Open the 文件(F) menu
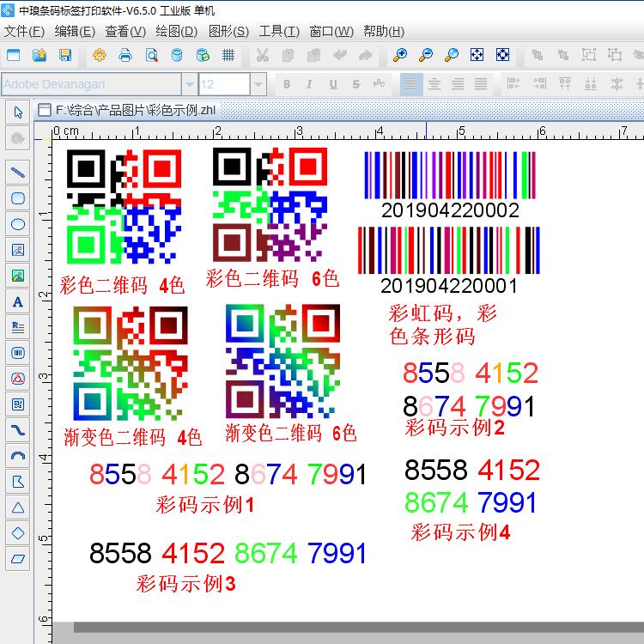 pos(24,31)
